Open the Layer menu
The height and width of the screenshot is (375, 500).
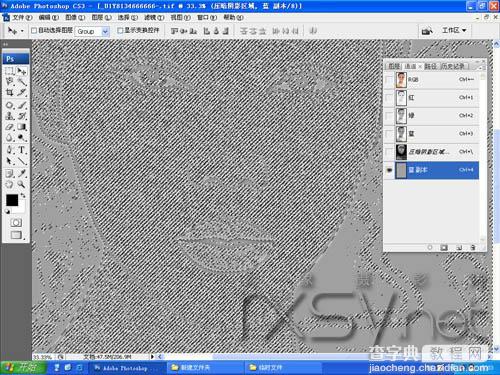coord(101,17)
